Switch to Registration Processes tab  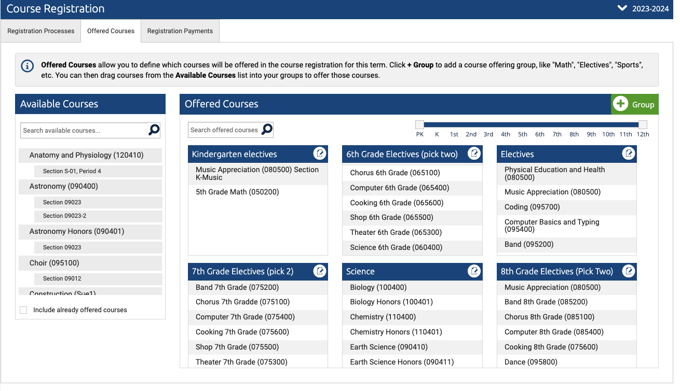41,31
